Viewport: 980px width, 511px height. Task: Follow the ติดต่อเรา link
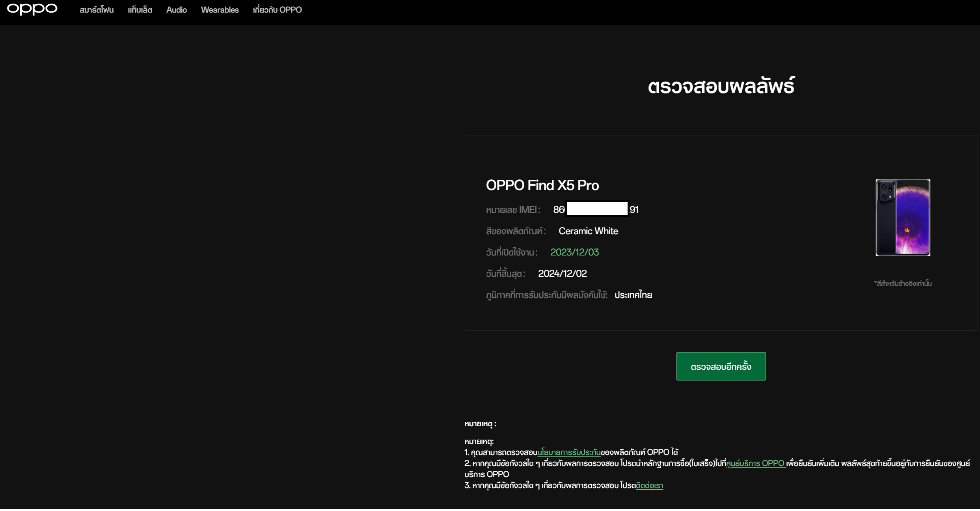coord(649,485)
